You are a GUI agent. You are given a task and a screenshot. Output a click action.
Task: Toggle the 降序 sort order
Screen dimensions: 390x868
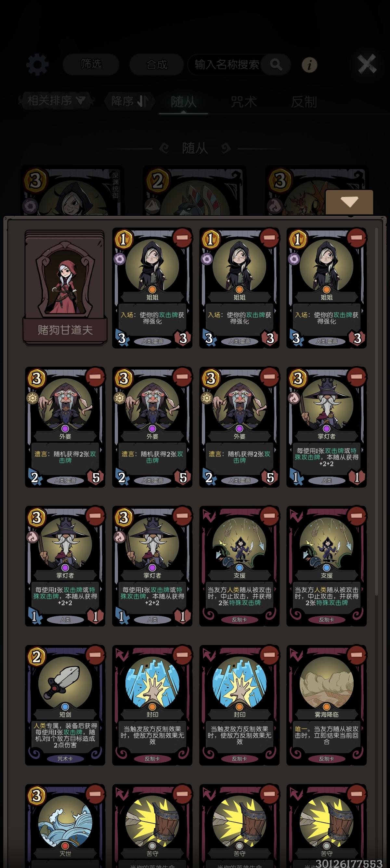[x=130, y=101]
